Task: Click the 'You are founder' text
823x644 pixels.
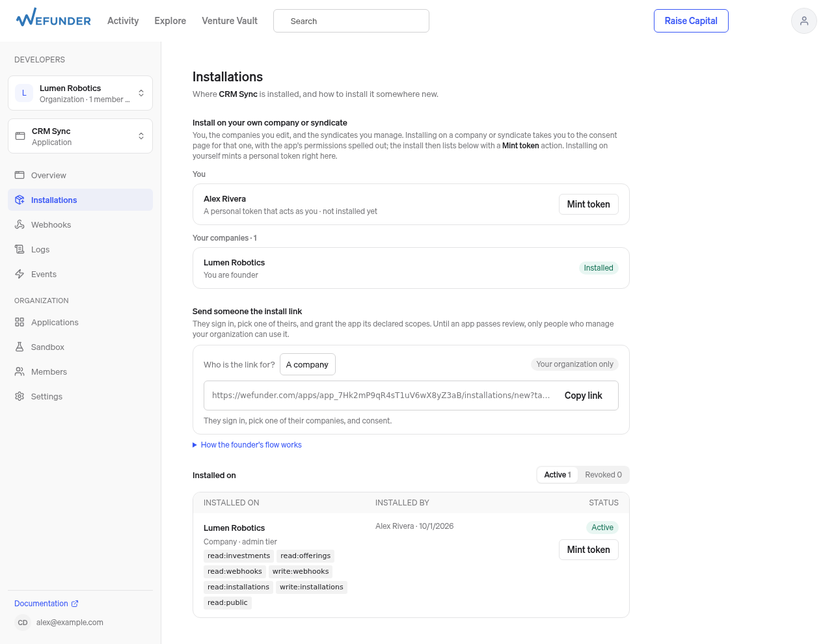Action: pos(231,275)
